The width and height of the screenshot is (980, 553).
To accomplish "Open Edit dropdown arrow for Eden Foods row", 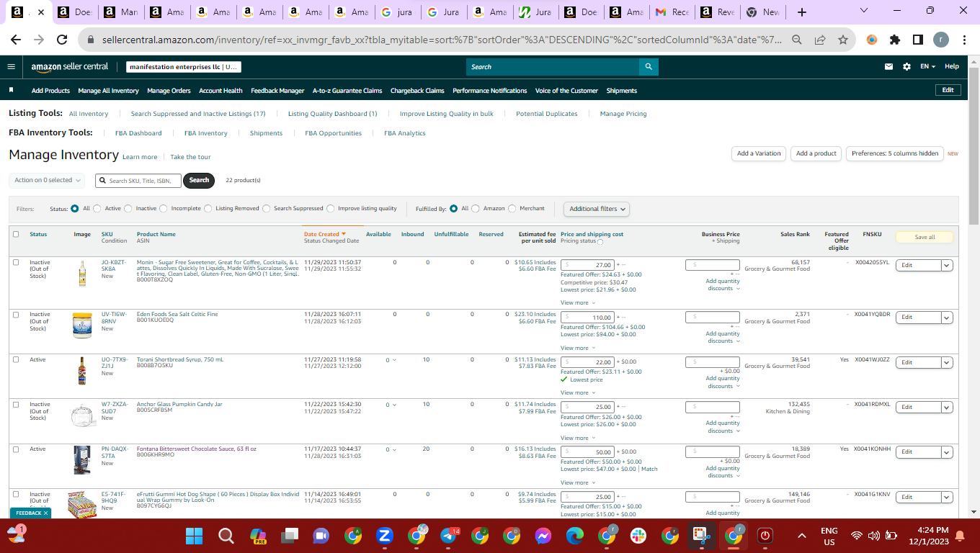I will (x=948, y=317).
